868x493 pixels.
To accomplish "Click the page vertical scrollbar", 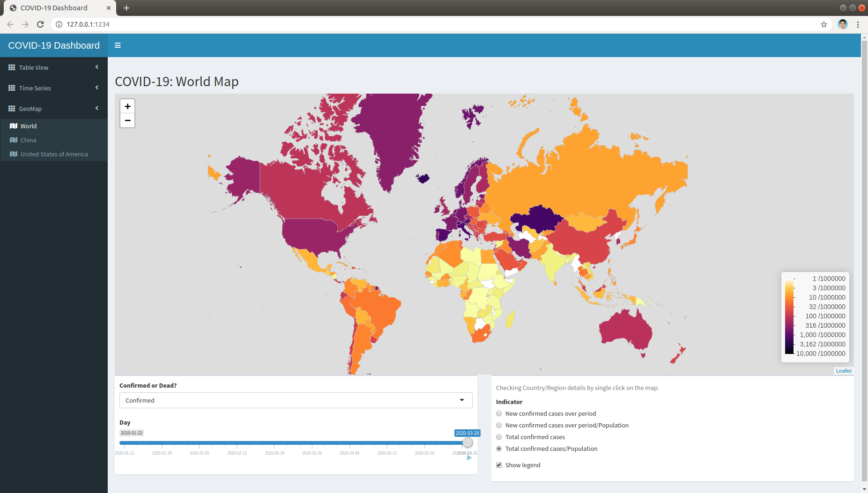I will click(864, 261).
